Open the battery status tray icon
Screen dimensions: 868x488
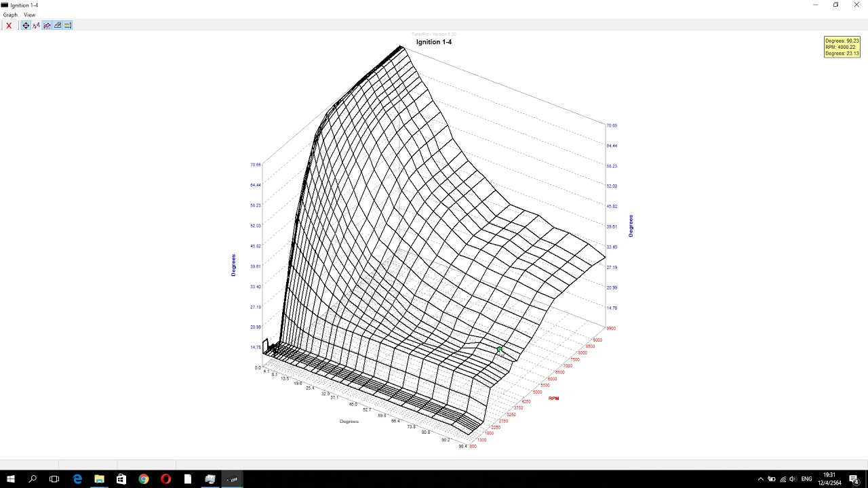pyautogui.click(x=772, y=479)
